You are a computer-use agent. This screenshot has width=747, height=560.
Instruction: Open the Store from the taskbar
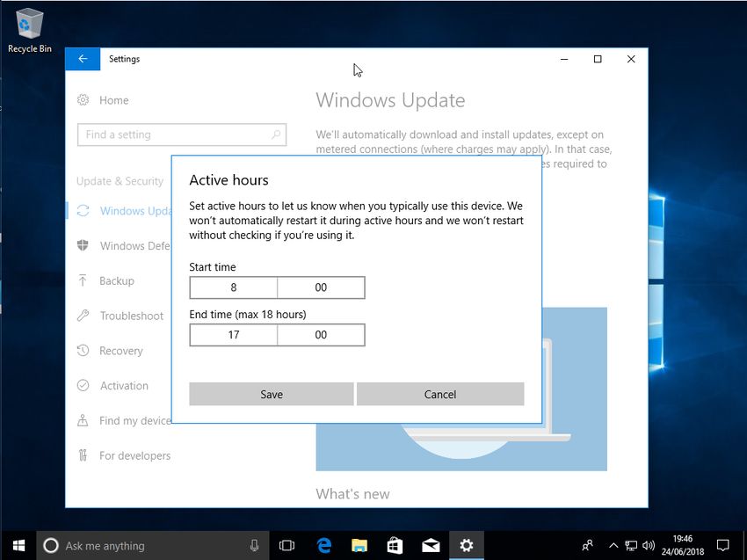coord(395,545)
